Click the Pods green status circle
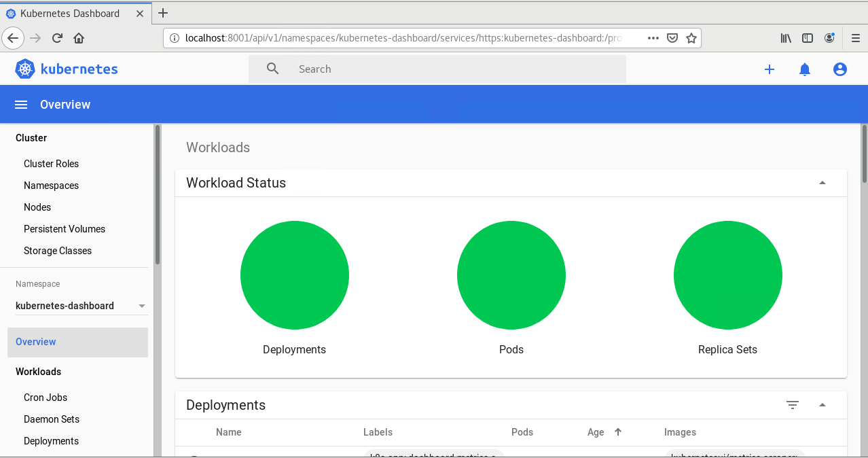Viewport: 868px width, 458px height. tap(511, 275)
